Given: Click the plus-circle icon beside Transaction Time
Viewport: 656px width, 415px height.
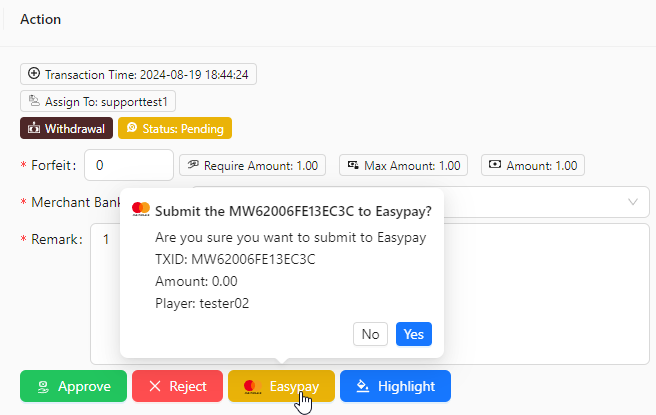Looking at the screenshot, I should tap(34, 74).
